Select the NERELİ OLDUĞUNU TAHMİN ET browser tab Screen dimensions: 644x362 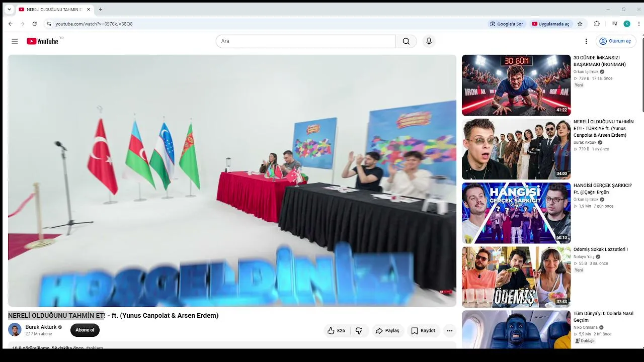coord(54,10)
